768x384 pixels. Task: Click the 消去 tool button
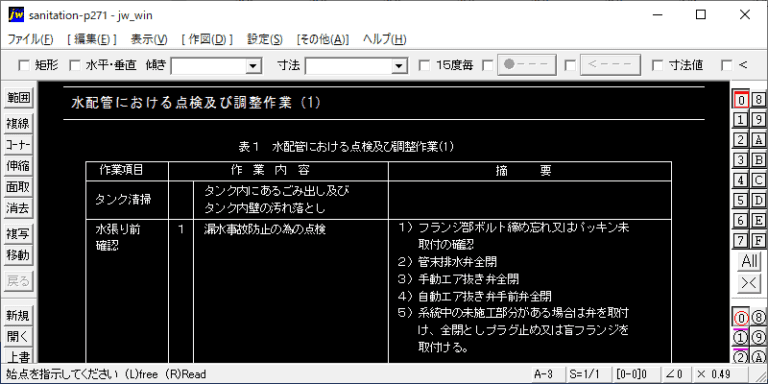point(18,208)
